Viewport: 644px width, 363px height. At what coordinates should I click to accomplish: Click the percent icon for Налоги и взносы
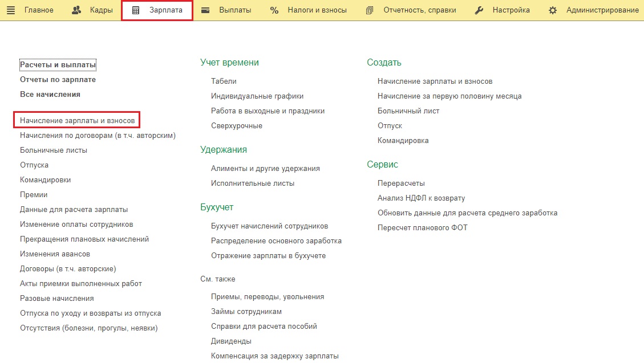click(274, 10)
